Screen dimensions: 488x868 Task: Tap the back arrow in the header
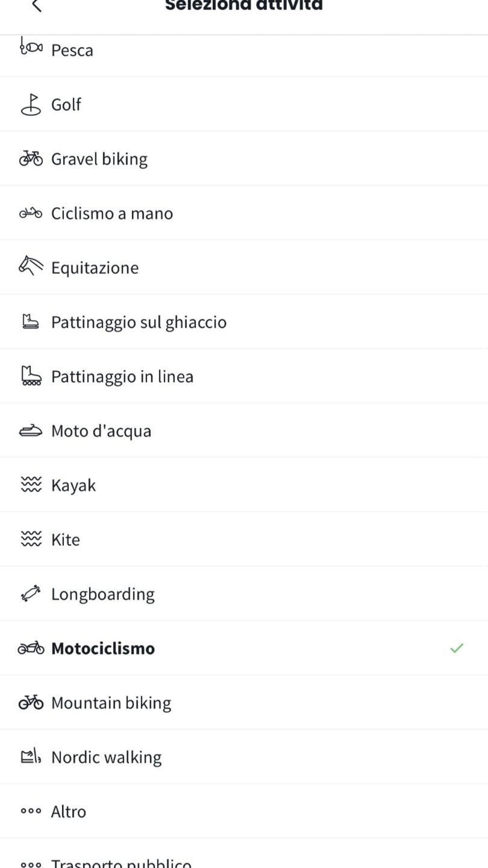pyautogui.click(x=37, y=6)
